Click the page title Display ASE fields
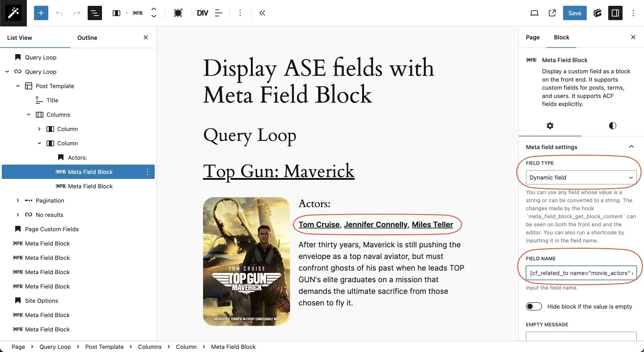Screen dimensions: 644x352 click(x=318, y=81)
